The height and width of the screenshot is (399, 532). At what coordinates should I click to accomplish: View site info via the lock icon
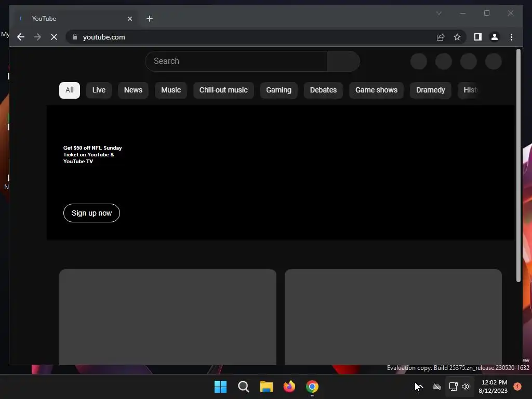click(75, 37)
